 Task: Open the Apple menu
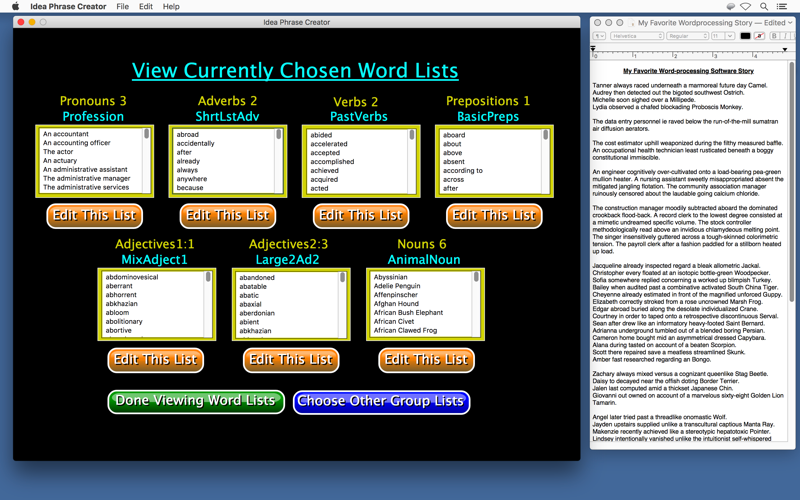(x=15, y=6)
